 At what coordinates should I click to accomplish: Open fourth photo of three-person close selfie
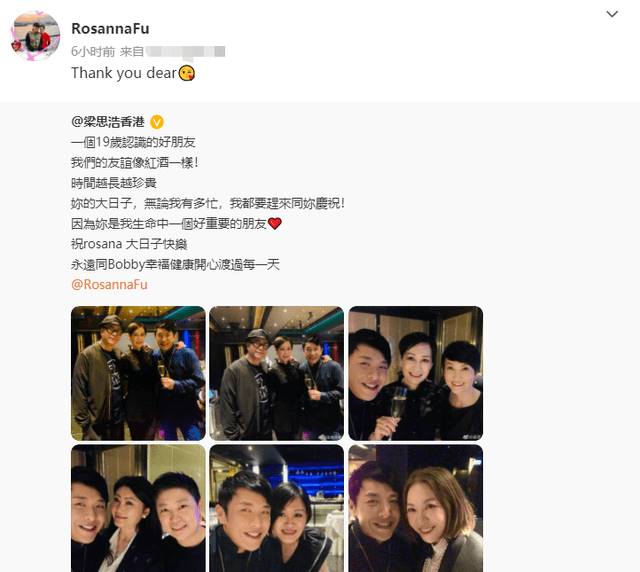pos(138,508)
